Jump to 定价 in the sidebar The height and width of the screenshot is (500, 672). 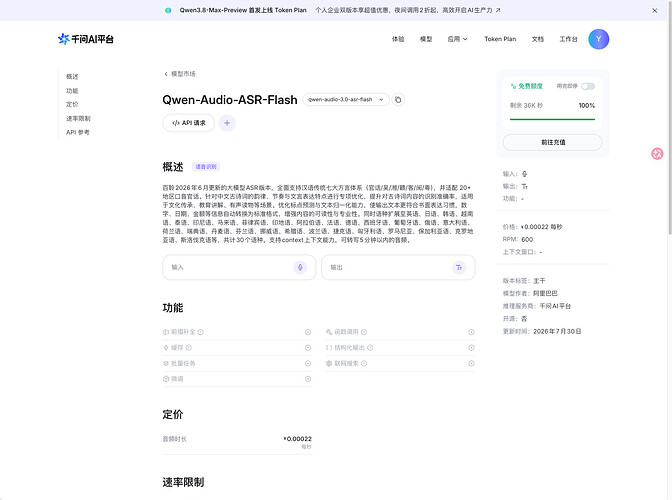[72, 104]
